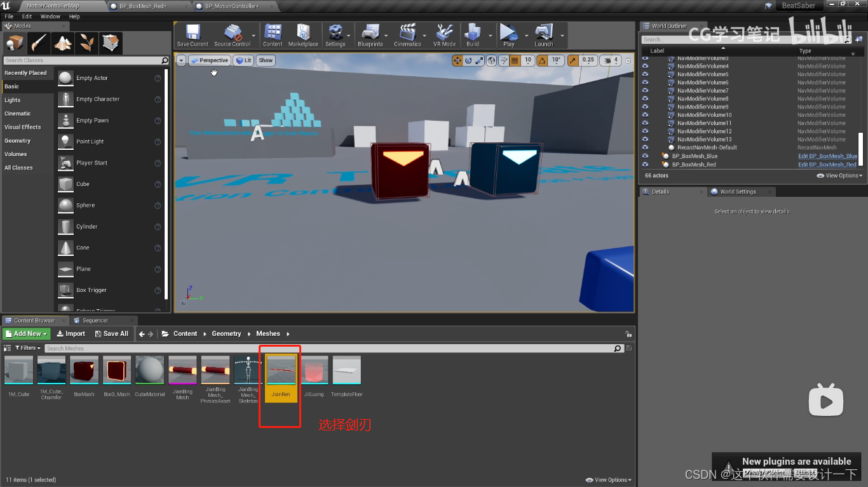Click the Search Classes magnifier icon

point(165,60)
